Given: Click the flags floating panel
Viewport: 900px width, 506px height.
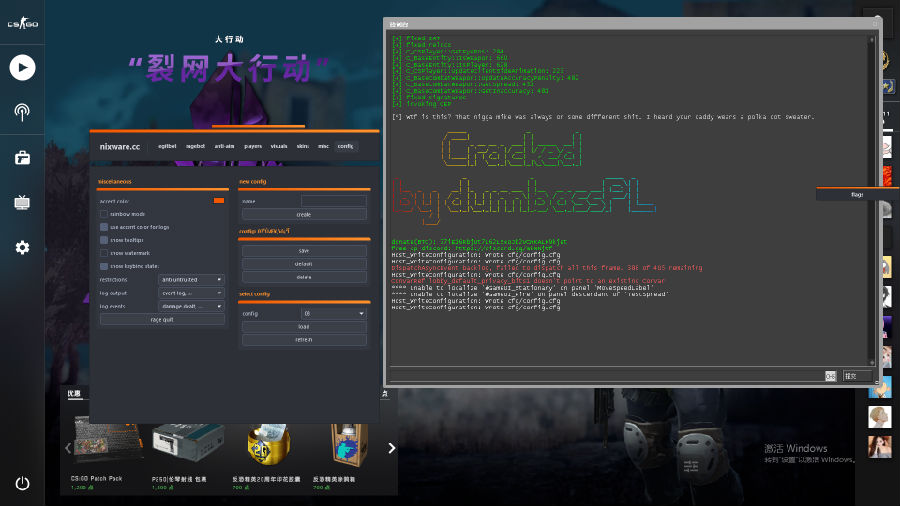Looking at the screenshot, I should (x=858, y=194).
